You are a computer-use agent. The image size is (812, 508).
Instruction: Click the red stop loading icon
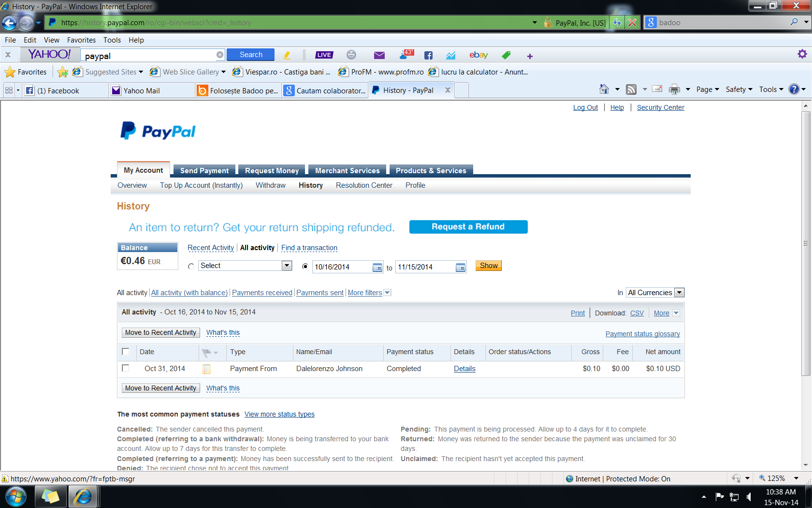point(632,23)
